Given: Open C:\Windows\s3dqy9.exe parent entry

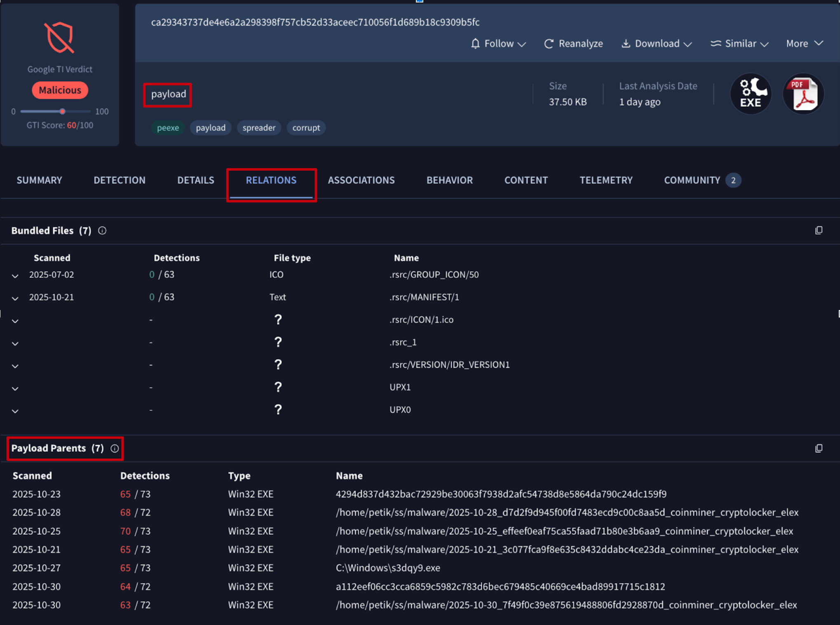Looking at the screenshot, I should point(387,568).
